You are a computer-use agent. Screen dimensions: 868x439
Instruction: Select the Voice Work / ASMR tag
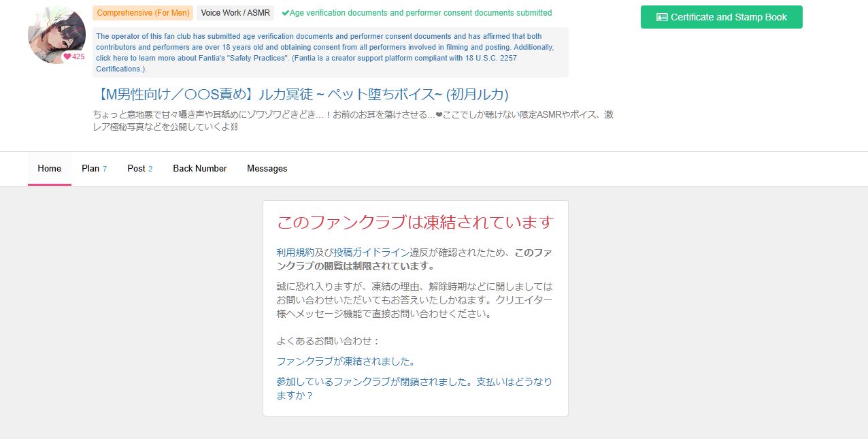pos(235,13)
